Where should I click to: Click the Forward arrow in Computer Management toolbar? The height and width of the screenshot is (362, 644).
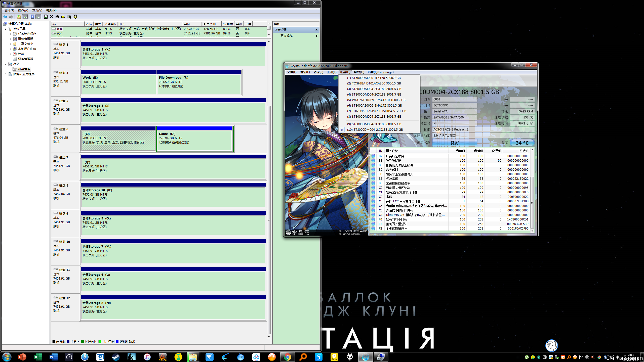(11, 17)
